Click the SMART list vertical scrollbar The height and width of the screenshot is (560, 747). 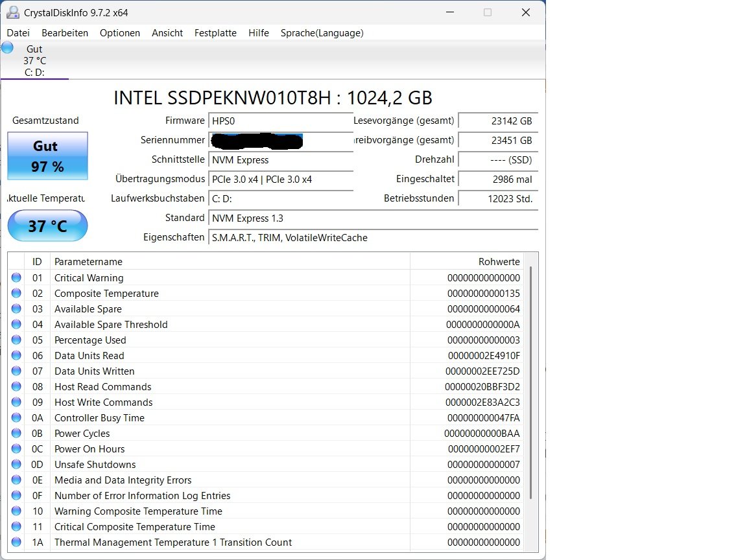pyautogui.click(x=530, y=382)
